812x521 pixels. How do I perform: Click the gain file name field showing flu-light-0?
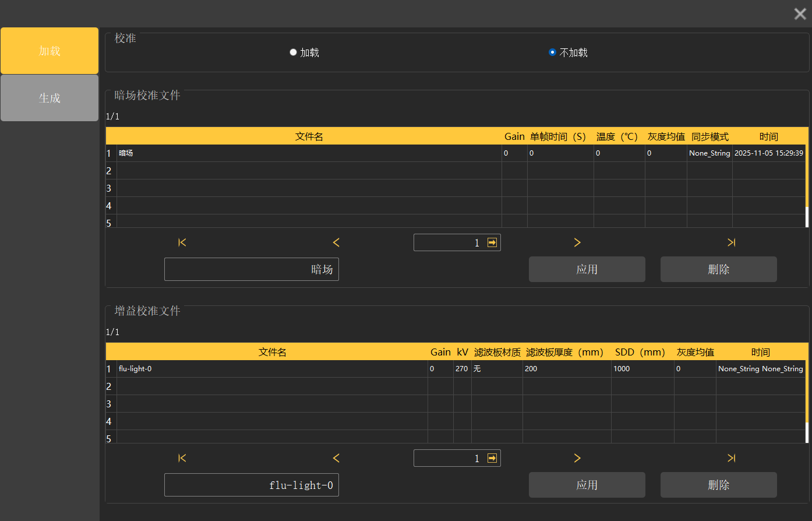pyautogui.click(x=252, y=485)
